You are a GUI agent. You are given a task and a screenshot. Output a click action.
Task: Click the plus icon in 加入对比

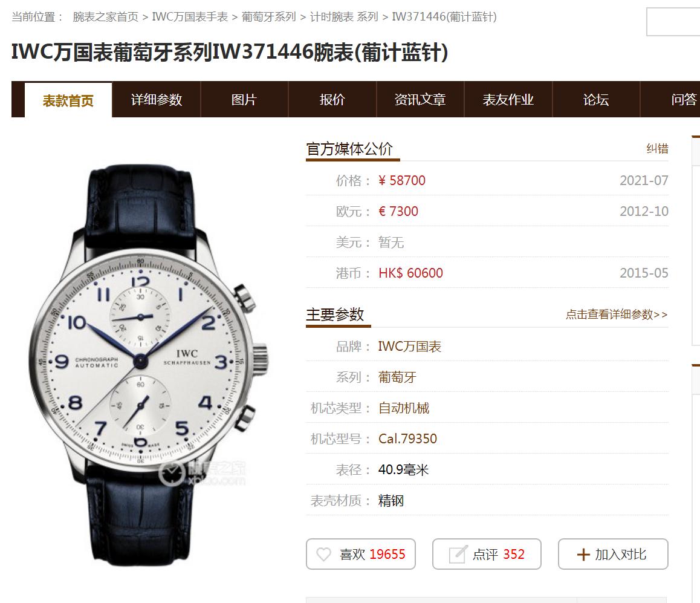pyautogui.click(x=583, y=555)
